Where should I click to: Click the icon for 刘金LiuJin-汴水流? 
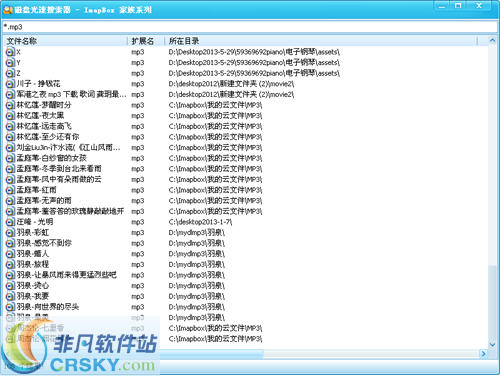pyautogui.click(x=10, y=148)
